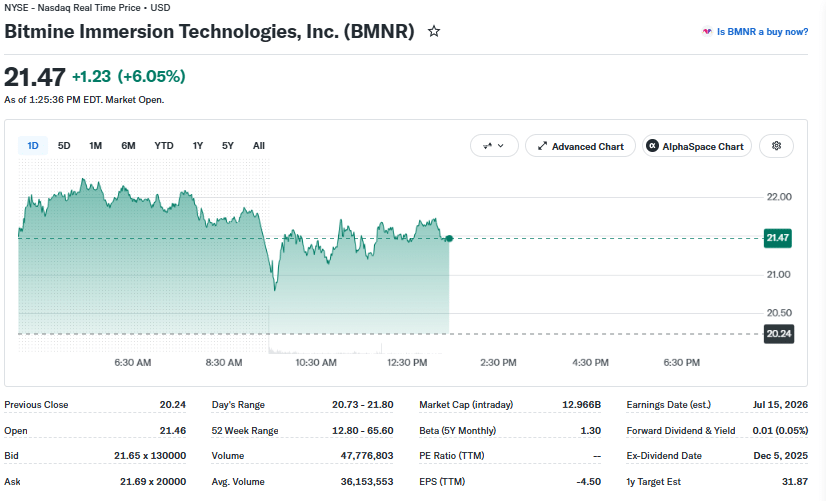This screenshot has height=501, width=826.
Task: Select the 1D time range tab
Action: [x=33, y=145]
